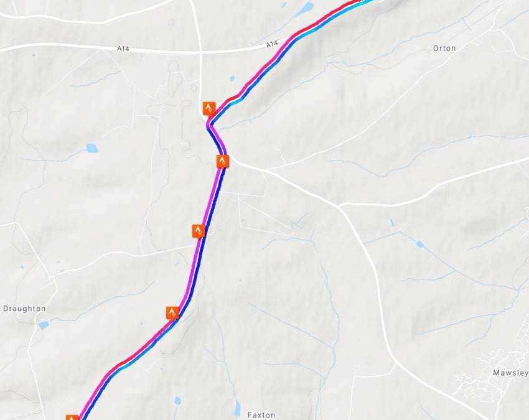Open the third orange segment marker from the top

(199, 231)
